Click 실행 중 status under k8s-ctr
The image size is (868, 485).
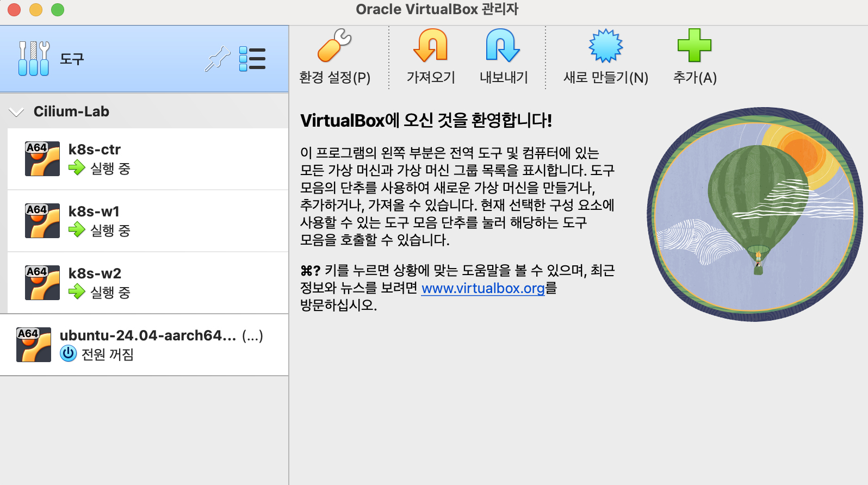coord(110,169)
